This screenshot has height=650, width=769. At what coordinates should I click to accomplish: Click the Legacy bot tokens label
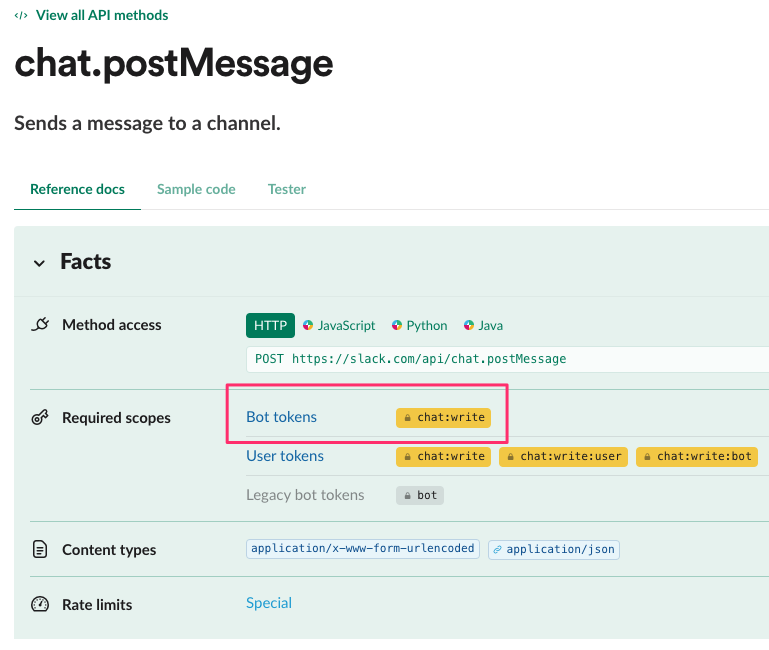click(305, 495)
